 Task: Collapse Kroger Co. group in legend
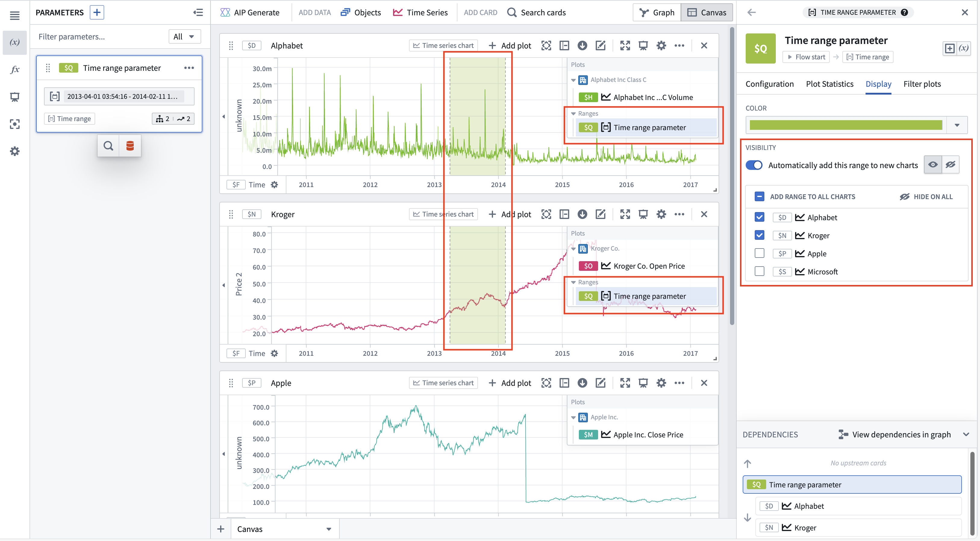[573, 249]
